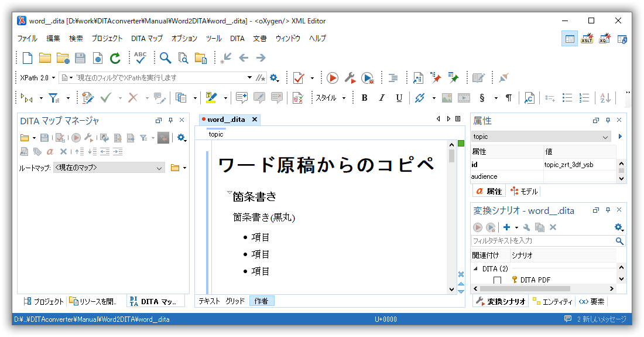This screenshot has width=644, height=337.
Task: Open XPath expression history dropdown arrow
Action: click(x=249, y=78)
